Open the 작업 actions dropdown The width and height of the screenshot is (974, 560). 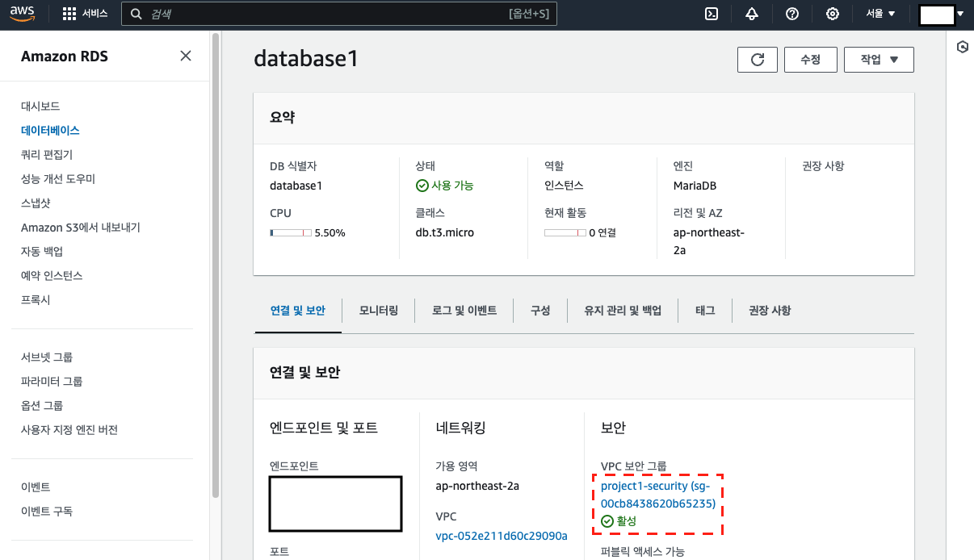[x=879, y=60]
